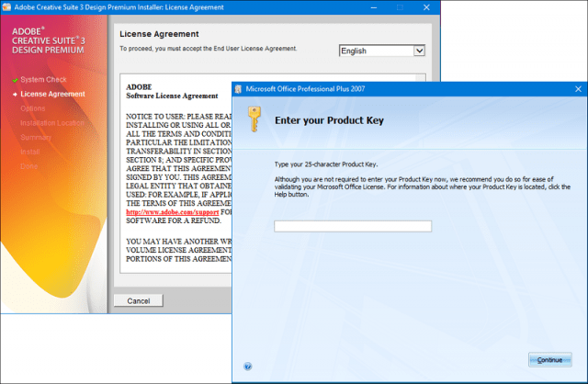
Task: Close the Microsoft Office Professional Plus dialog
Action: click(x=578, y=89)
